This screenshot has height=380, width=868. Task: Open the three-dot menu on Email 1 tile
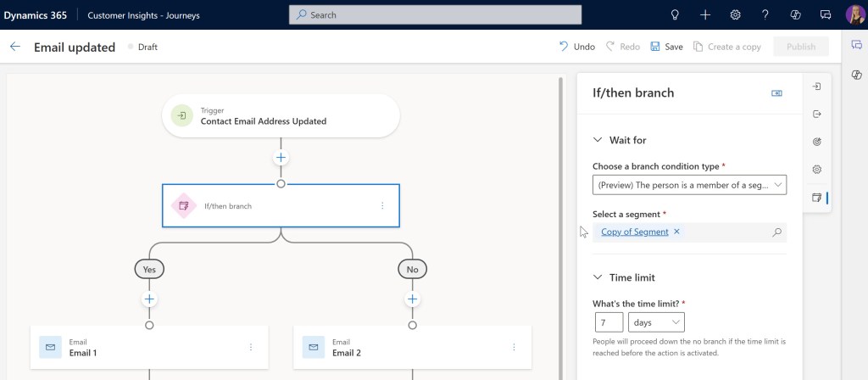coord(251,347)
